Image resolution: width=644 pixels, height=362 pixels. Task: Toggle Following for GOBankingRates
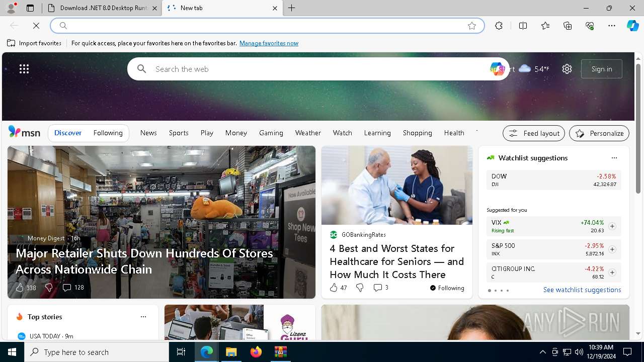click(x=447, y=288)
